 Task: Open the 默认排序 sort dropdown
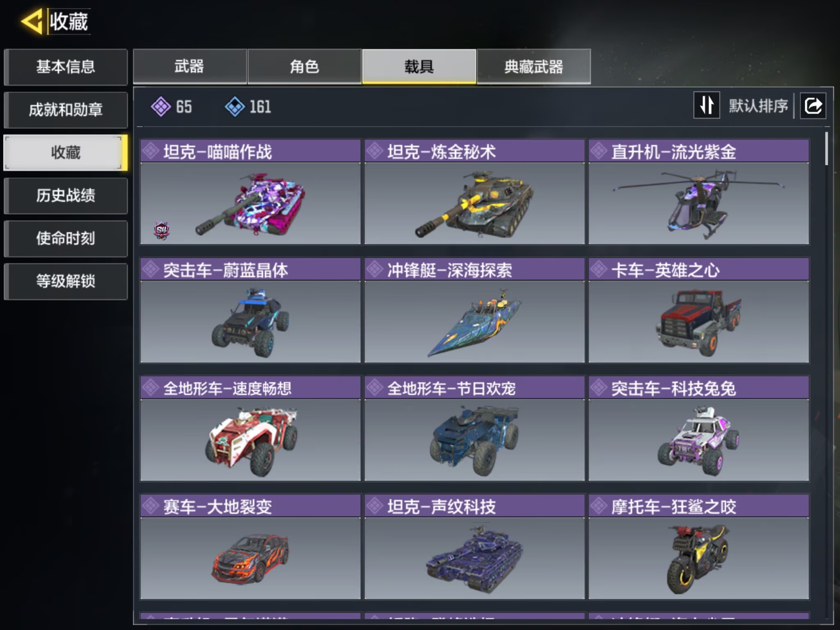(758, 106)
